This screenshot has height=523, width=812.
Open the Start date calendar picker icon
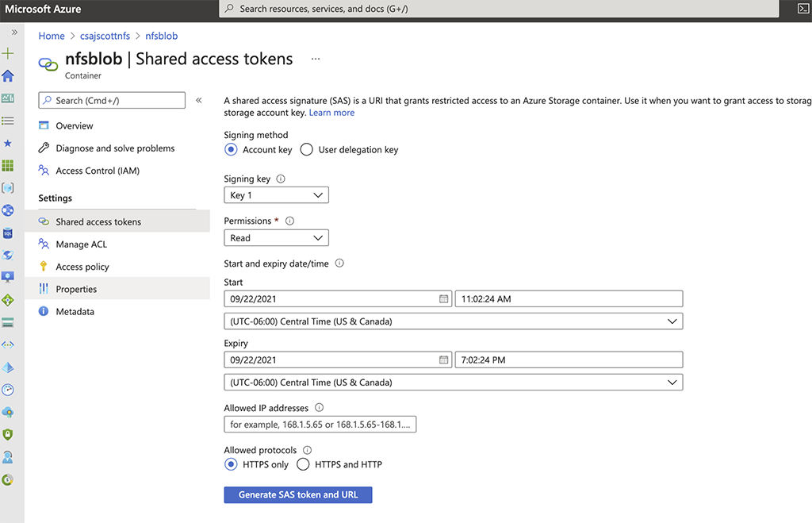point(444,298)
